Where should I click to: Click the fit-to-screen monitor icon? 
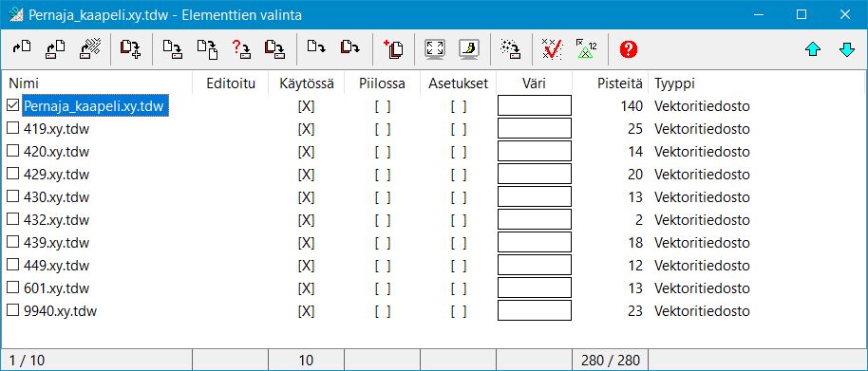(x=435, y=49)
